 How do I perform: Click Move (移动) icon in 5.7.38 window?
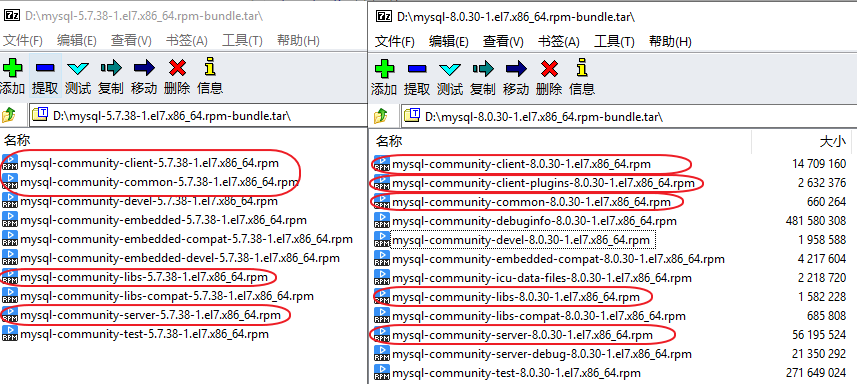(x=144, y=68)
